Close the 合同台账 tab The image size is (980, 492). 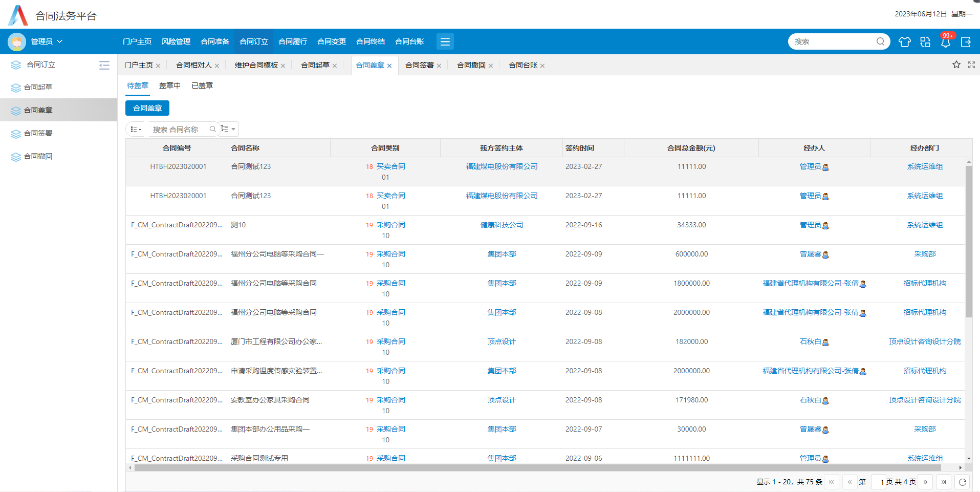(542, 66)
